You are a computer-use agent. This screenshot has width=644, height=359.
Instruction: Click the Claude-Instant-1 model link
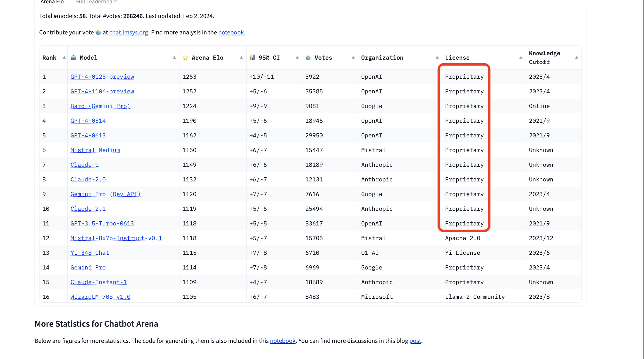click(98, 282)
